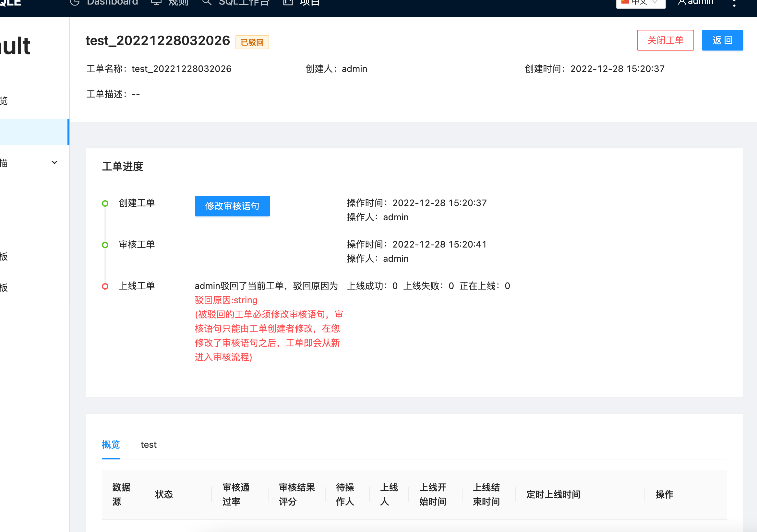Click the blue 返回 button
The width and height of the screenshot is (757, 532).
pos(722,40)
